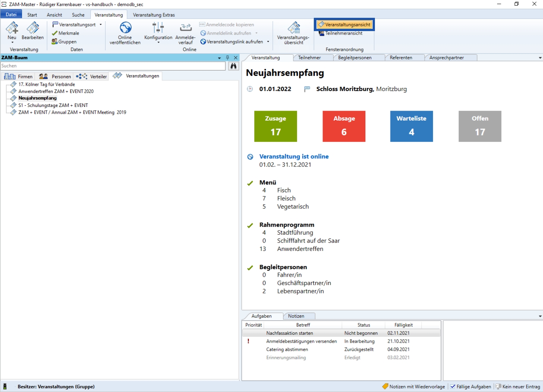Open Gruppen in the Daten group
The image size is (543, 392).
(64, 42)
